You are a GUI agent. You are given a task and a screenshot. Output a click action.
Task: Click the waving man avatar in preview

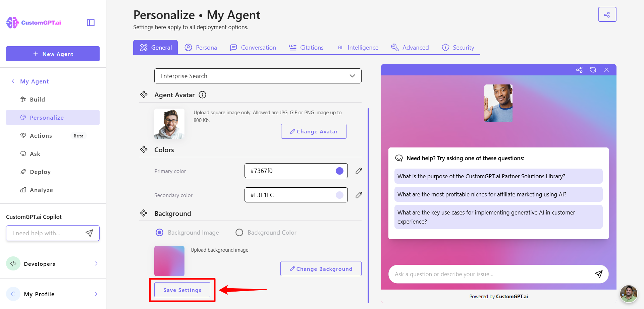pos(498,103)
